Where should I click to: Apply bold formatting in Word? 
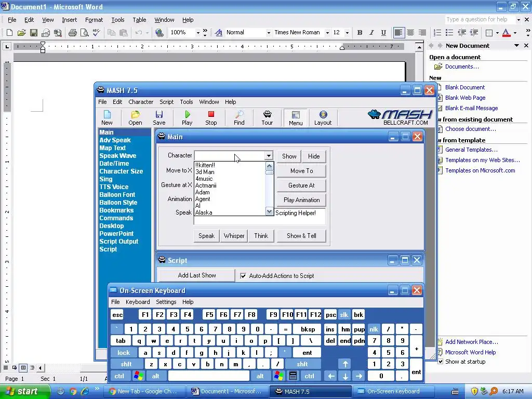click(360, 33)
